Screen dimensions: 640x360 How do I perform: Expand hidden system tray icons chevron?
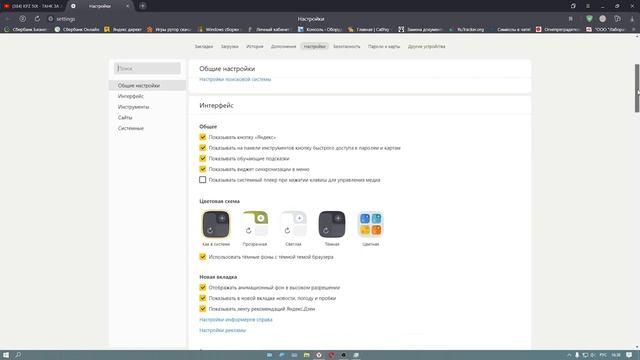coord(569,355)
